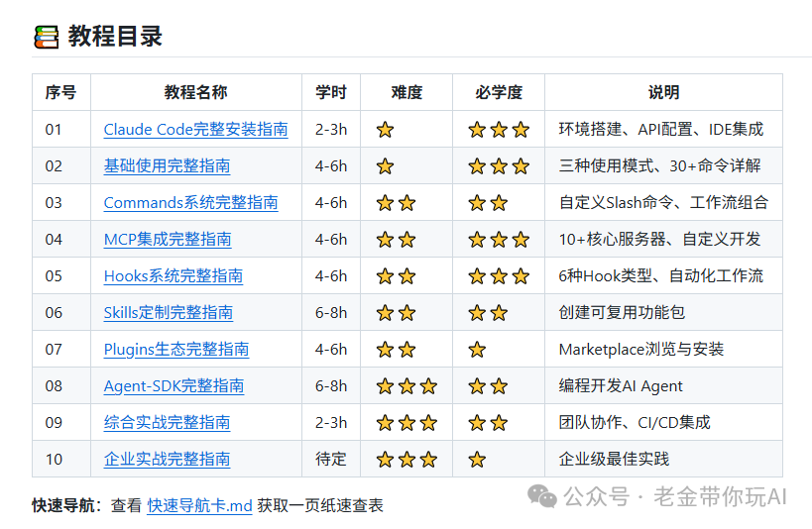
Task: Open the MCP集成完整指南 link
Action: (x=168, y=240)
